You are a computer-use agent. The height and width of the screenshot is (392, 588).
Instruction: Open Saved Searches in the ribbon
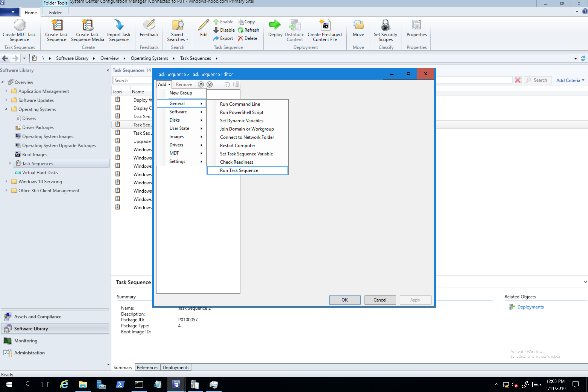177,30
